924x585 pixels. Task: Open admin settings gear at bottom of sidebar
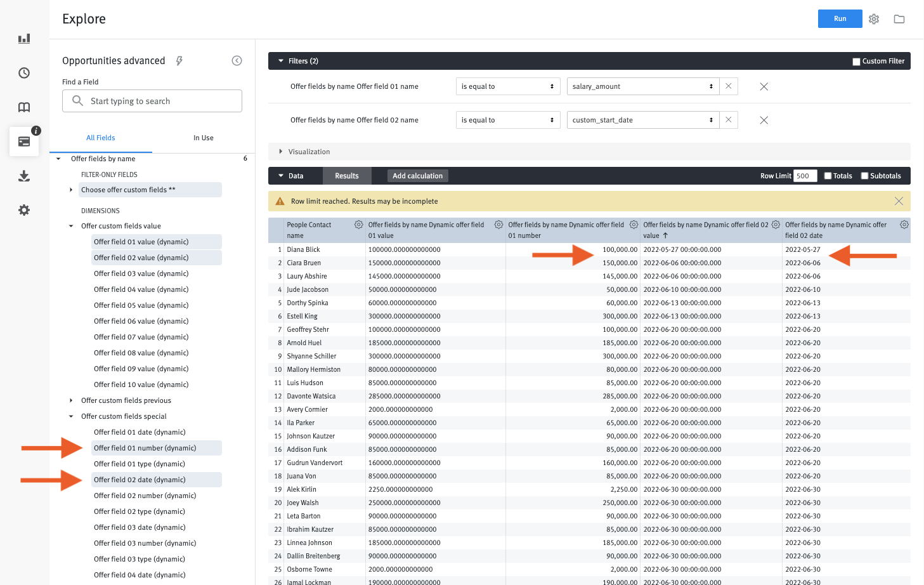coord(23,210)
